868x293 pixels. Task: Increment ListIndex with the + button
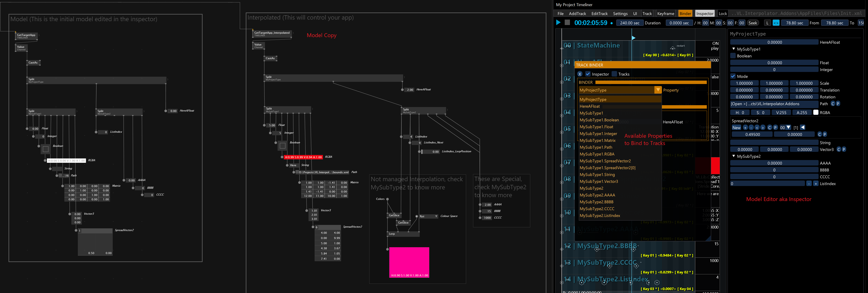(x=816, y=183)
